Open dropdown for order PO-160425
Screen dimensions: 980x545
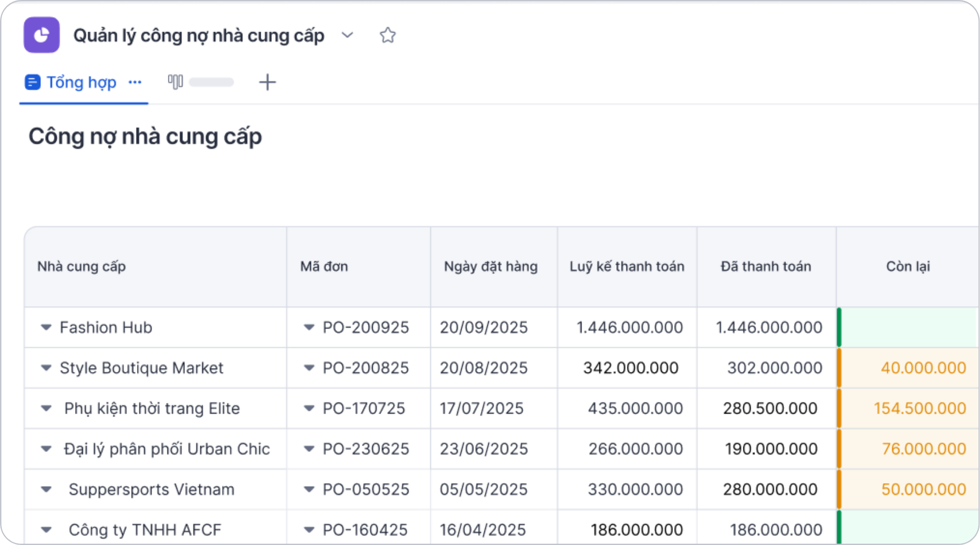[309, 530]
